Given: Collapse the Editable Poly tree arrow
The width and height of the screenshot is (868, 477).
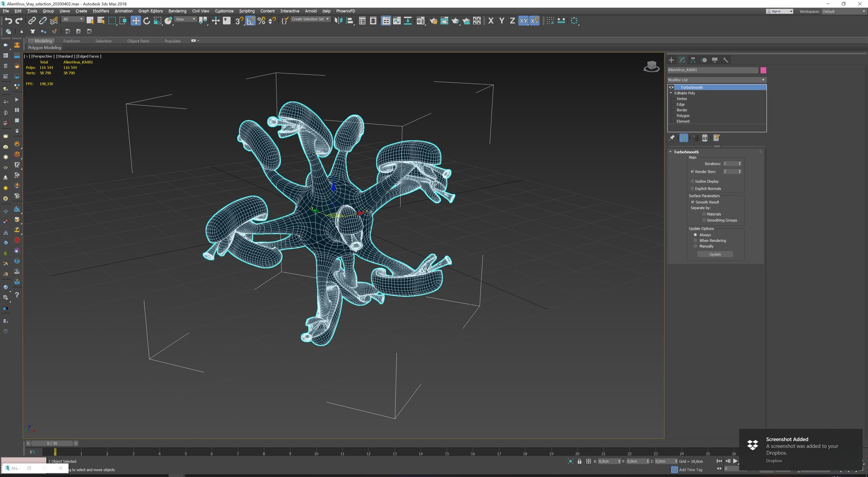Looking at the screenshot, I should click(671, 93).
